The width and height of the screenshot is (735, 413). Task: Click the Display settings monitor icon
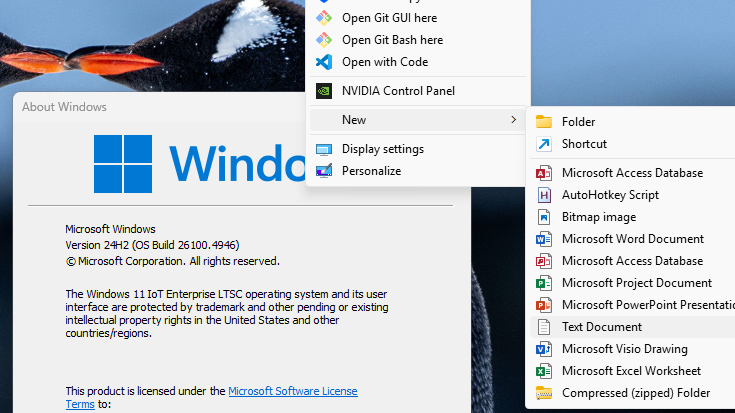click(324, 149)
